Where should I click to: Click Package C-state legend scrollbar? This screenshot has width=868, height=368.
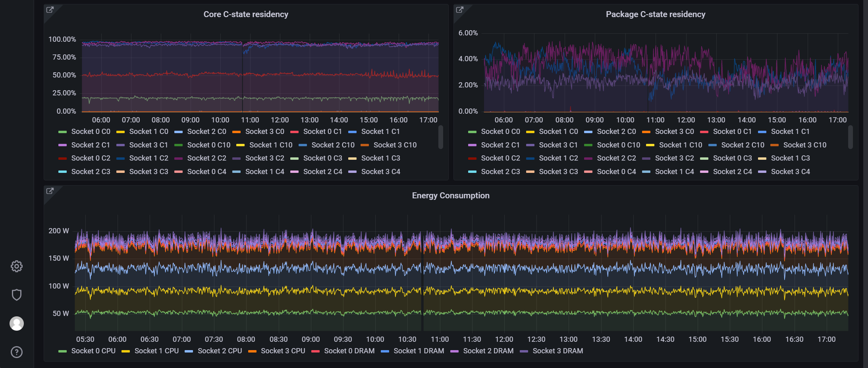pos(850,137)
